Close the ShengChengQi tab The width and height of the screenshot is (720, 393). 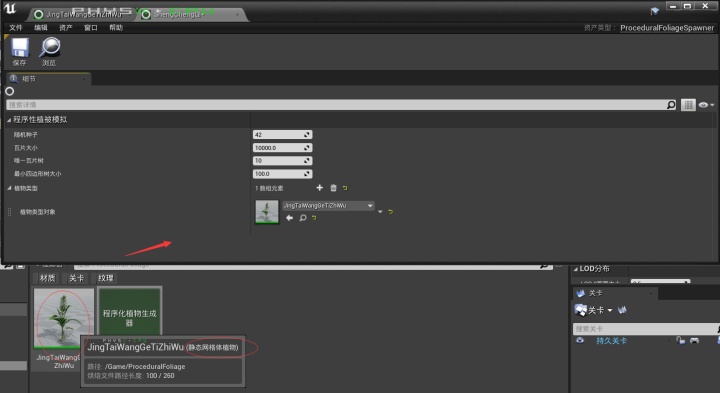click(x=237, y=14)
